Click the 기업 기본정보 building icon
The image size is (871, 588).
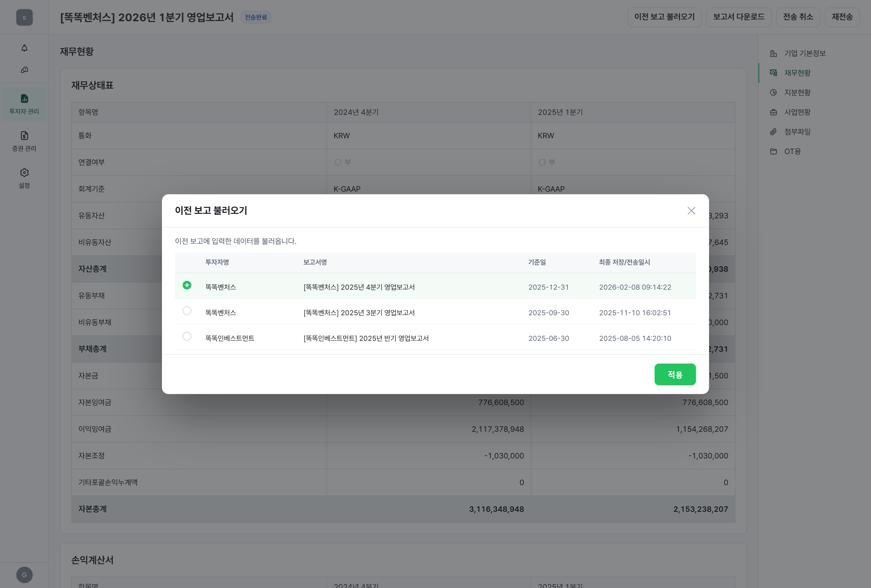(773, 54)
